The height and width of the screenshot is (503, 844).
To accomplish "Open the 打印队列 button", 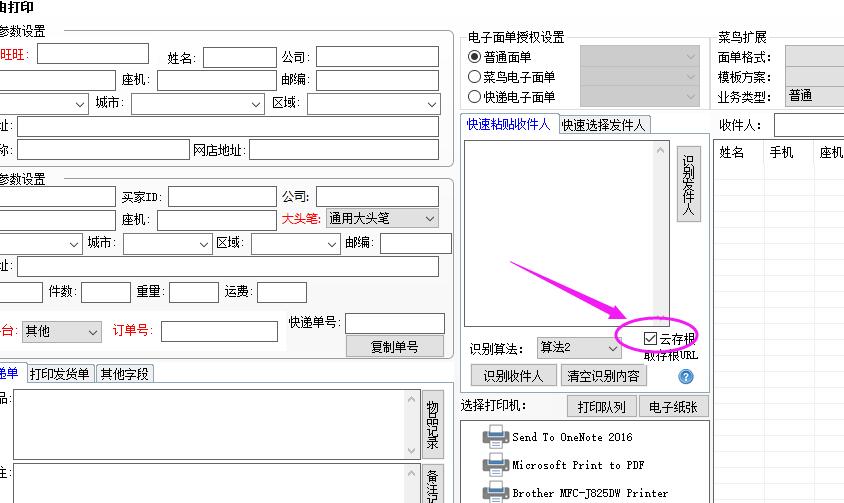I will click(x=601, y=407).
